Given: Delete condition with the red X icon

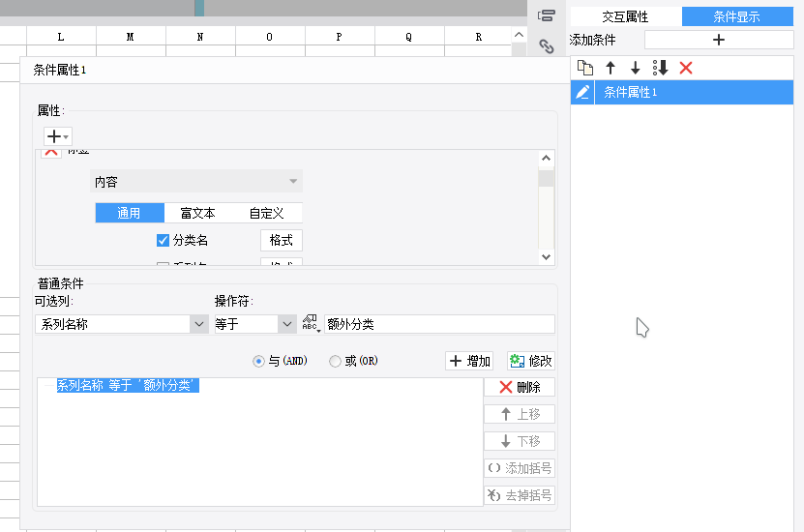Looking at the screenshot, I should pyautogui.click(x=686, y=68).
